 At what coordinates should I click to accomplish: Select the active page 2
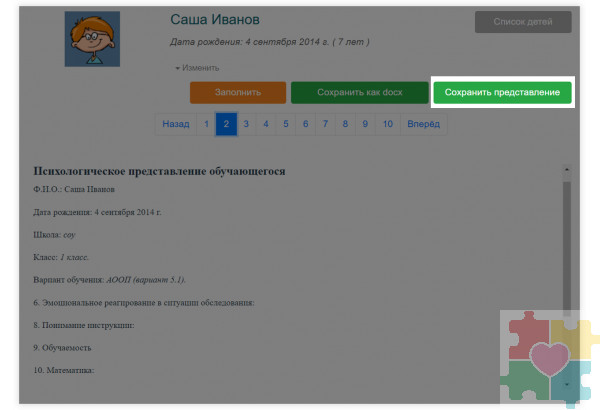(x=226, y=125)
